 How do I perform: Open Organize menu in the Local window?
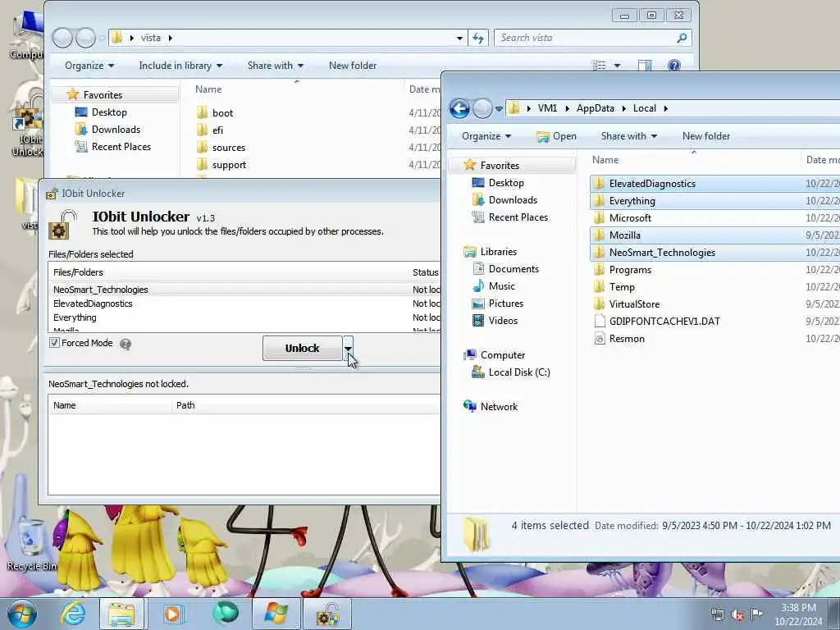tap(486, 136)
